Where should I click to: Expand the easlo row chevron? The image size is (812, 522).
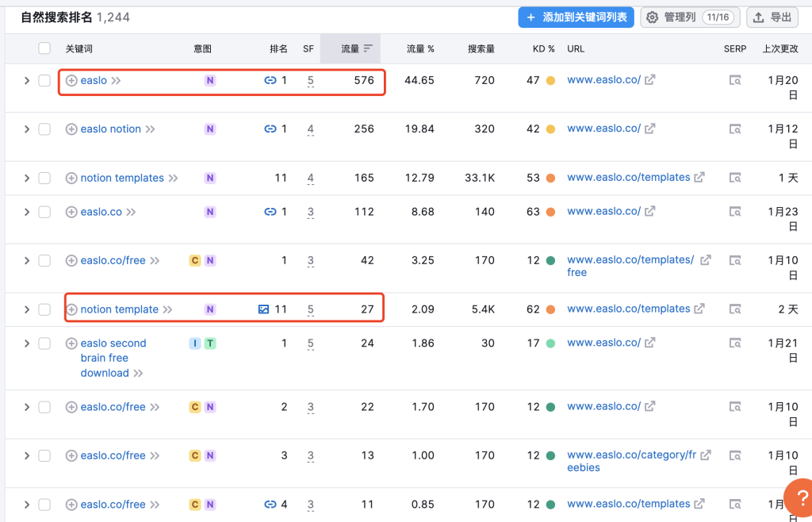(27, 80)
